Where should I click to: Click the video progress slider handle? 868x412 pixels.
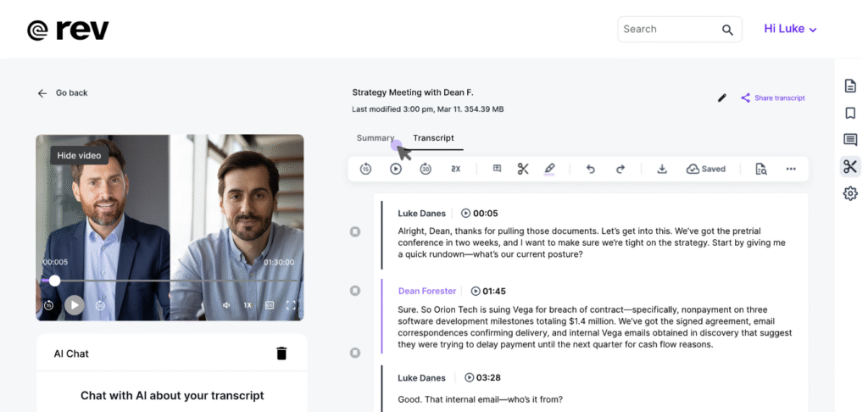pyautogui.click(x=54, y=281)
